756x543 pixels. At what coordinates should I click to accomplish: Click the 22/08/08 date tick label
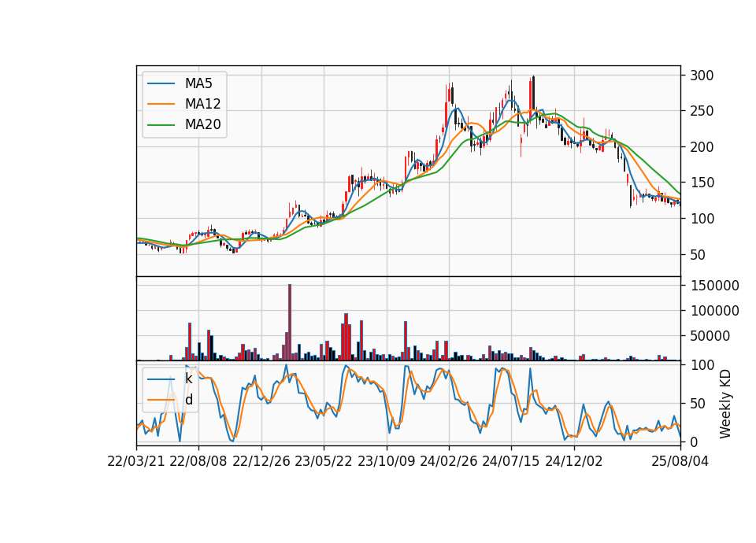click(198, 461)
